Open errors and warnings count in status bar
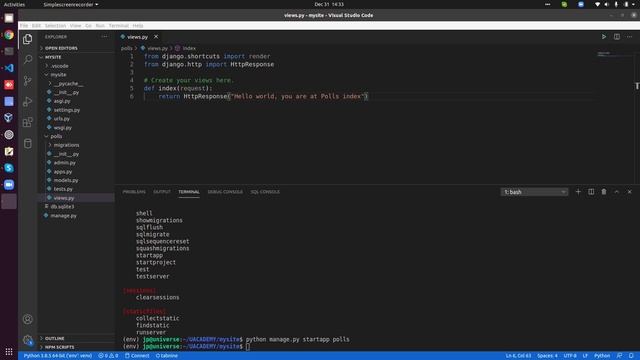This screenshot has height=360, width=640. [x=108, y=356]
